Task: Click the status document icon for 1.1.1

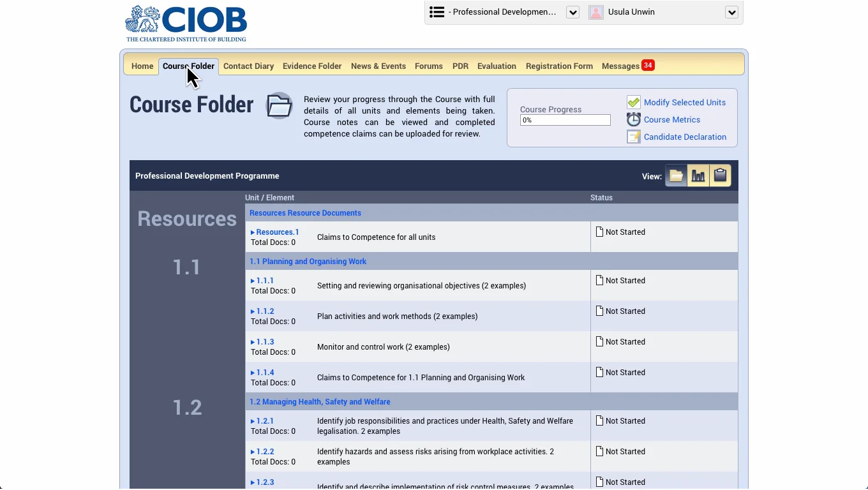Action: [x=599, y=281]
